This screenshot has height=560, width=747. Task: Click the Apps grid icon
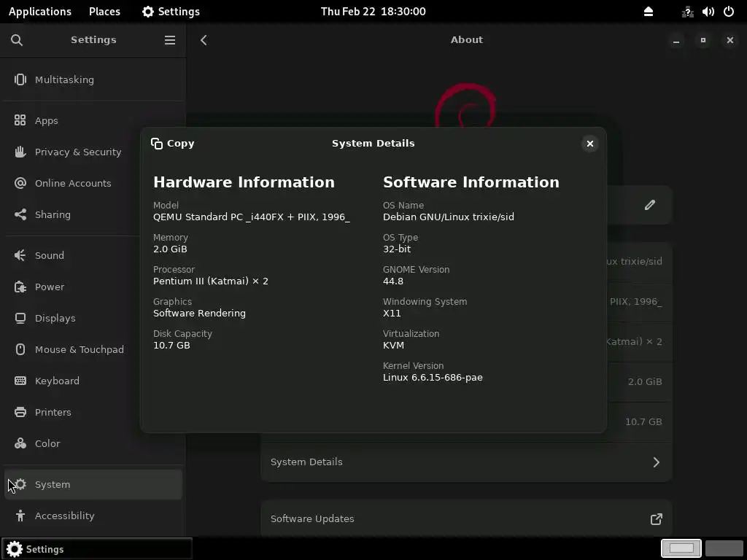(20, 120)
